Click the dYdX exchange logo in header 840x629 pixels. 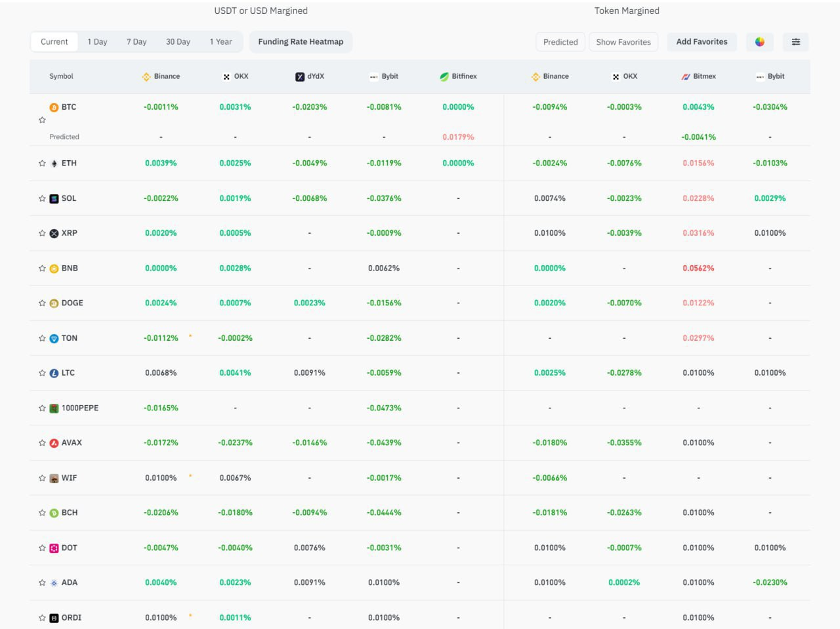coord(300,77)
